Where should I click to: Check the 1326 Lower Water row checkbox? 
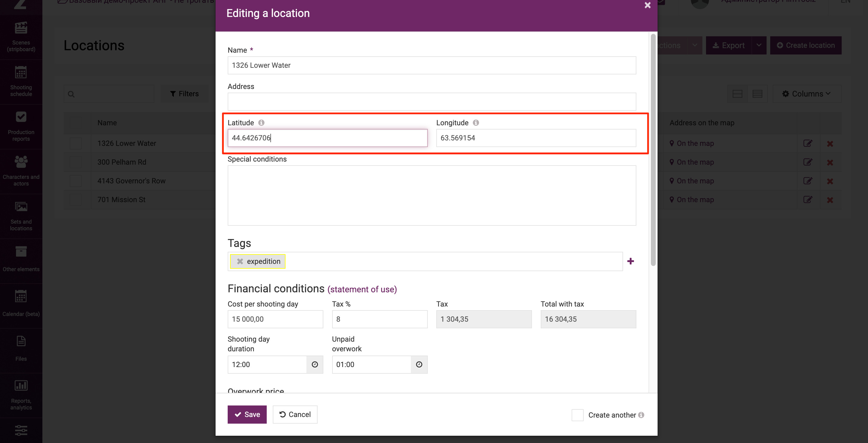[75, 143]
